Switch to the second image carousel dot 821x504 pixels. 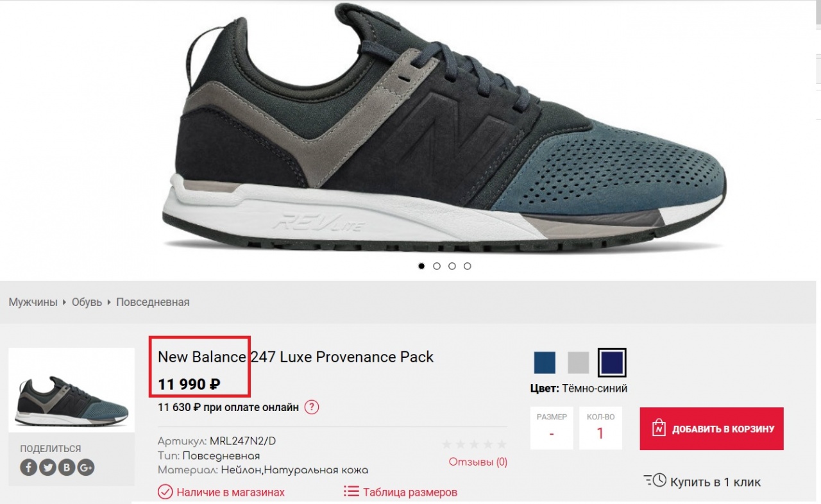437,266
